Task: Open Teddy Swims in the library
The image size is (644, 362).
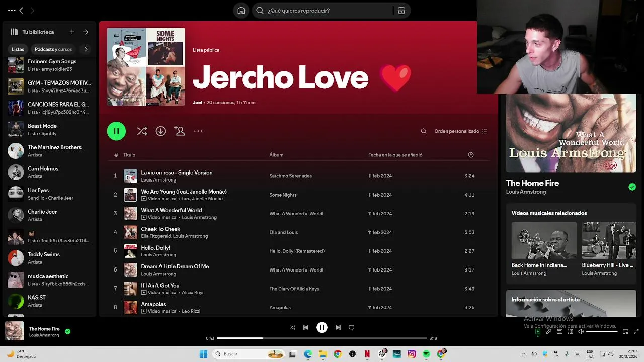Action: pyautogui.click(x=49, y=258)
